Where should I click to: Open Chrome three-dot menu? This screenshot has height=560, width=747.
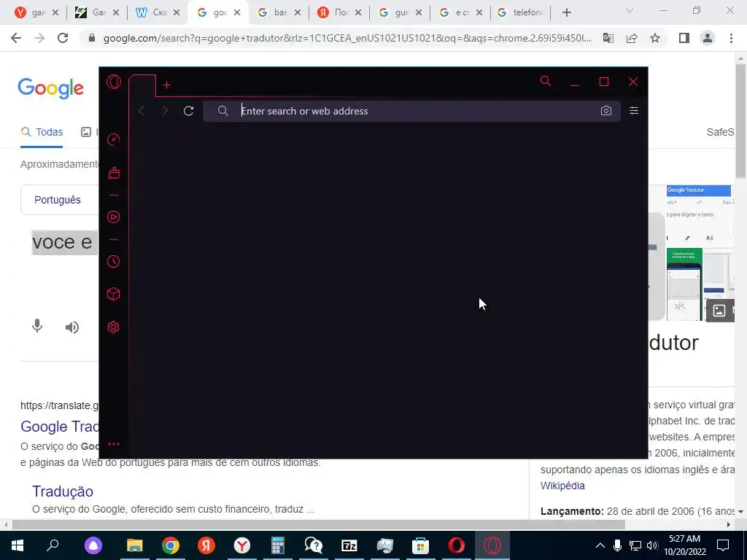pyautogui.click(x=731, y=38)
